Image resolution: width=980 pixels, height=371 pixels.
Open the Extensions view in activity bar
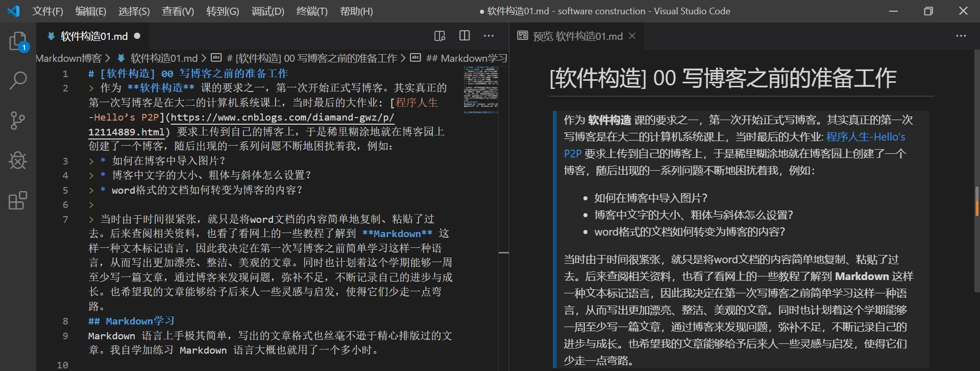pos(18,200)
